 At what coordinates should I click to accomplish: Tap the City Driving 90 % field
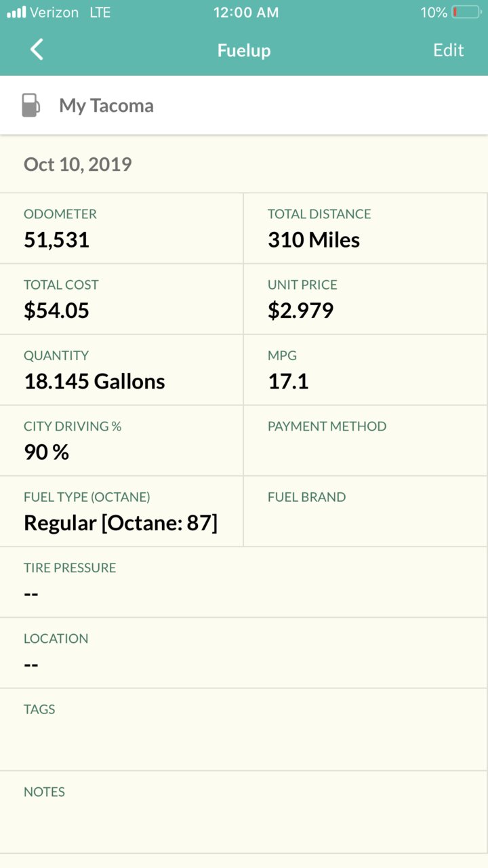(122, 441)
